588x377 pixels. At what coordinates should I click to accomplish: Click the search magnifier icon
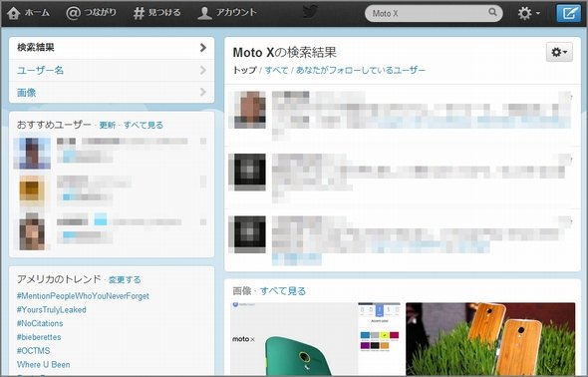coord(492,12)
